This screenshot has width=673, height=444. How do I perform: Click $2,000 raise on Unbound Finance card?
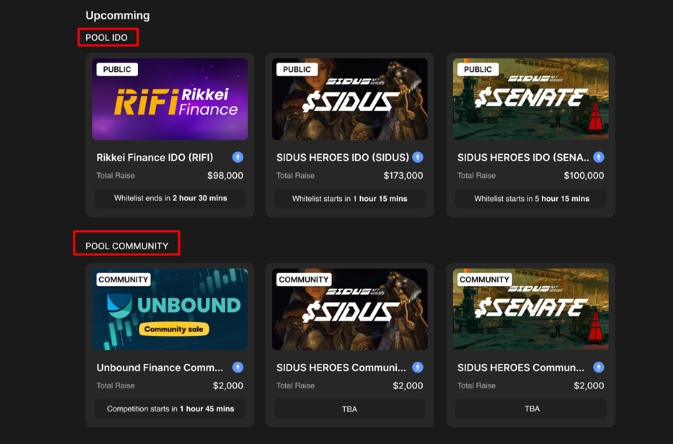(x=228, y=386)
